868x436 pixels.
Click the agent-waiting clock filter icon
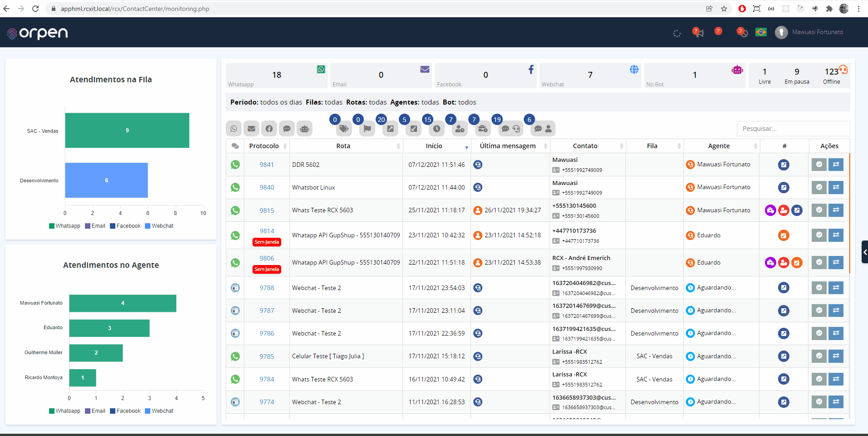pos(460,129)
